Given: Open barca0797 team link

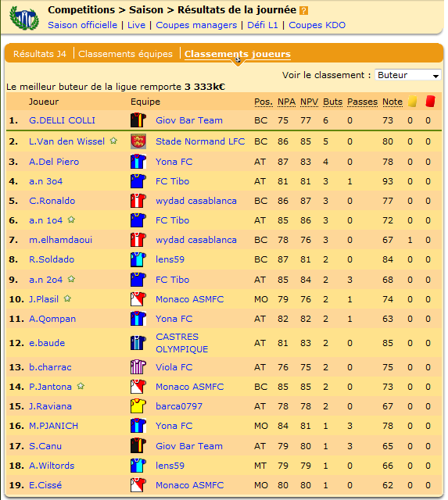Looking at the screenshot, I should [179, 406].
